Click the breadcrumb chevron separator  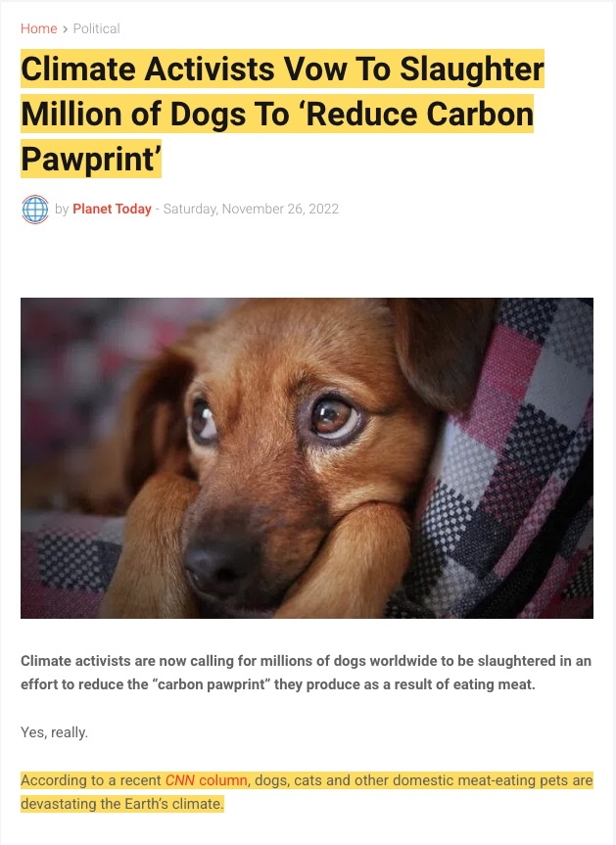pyautogui.click(x=65, y=28)
